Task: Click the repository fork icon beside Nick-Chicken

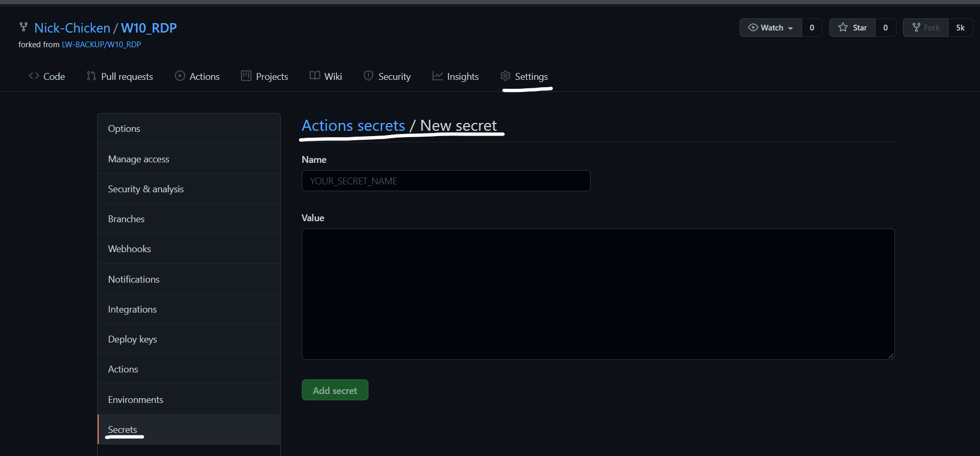Action: [x=24, y=27]
